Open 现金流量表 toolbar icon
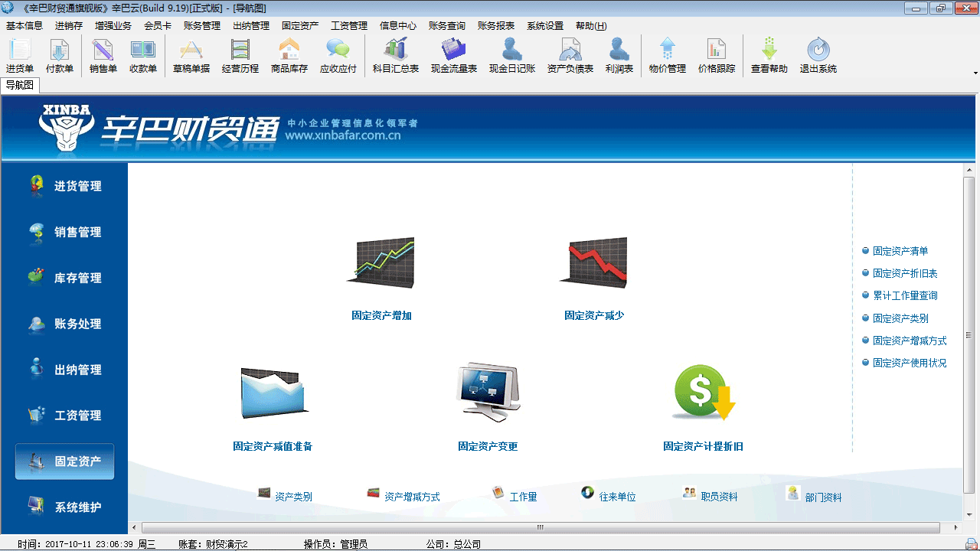Image resolution: width=980 pixels, height=551 pixels. (454, 56)
